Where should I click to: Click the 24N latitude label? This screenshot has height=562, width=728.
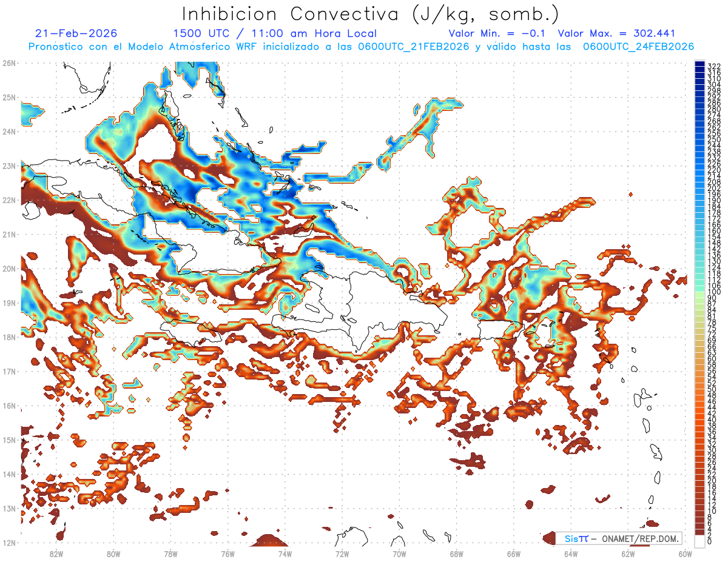coord(8,131)
